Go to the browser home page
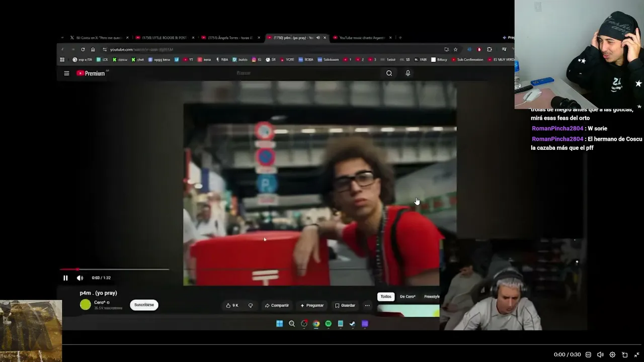Screen dimensions: 644x362 (93, 49)
